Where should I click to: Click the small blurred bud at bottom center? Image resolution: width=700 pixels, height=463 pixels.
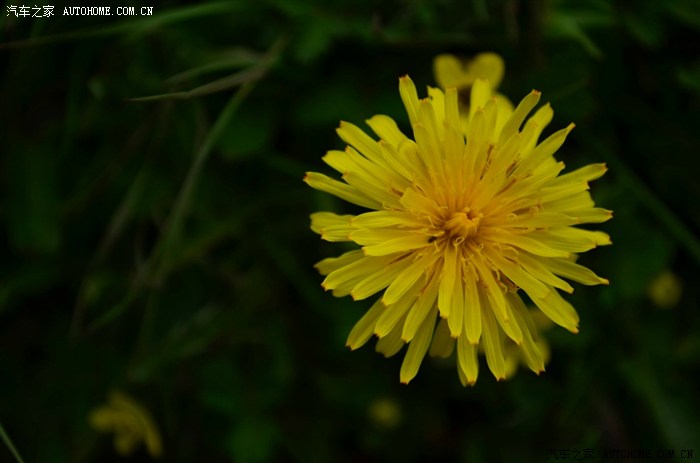(x=384, y=411)
